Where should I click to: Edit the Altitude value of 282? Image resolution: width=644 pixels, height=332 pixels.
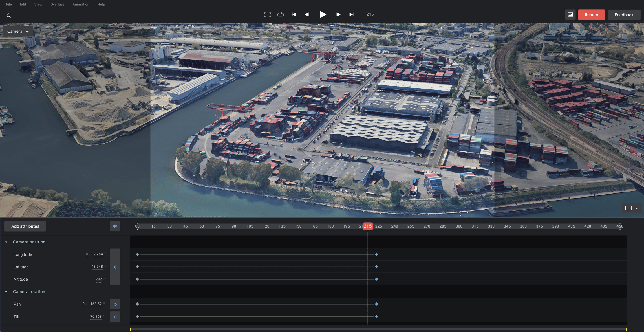98,279
